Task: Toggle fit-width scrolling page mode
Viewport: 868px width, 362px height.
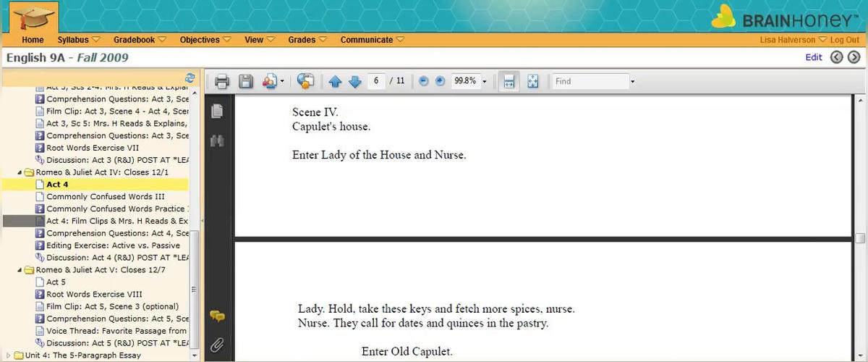Action: pyautogui.click(x=509, y=82)
